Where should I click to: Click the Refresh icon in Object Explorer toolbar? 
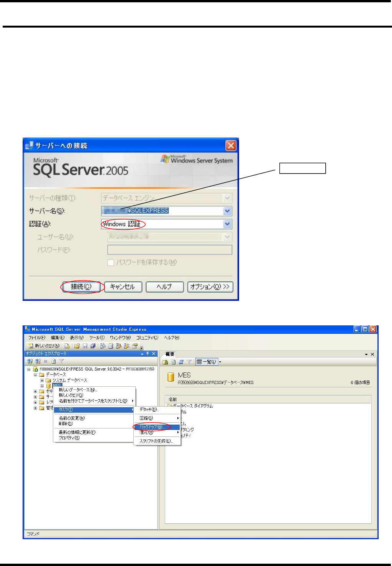pos(54,361)
